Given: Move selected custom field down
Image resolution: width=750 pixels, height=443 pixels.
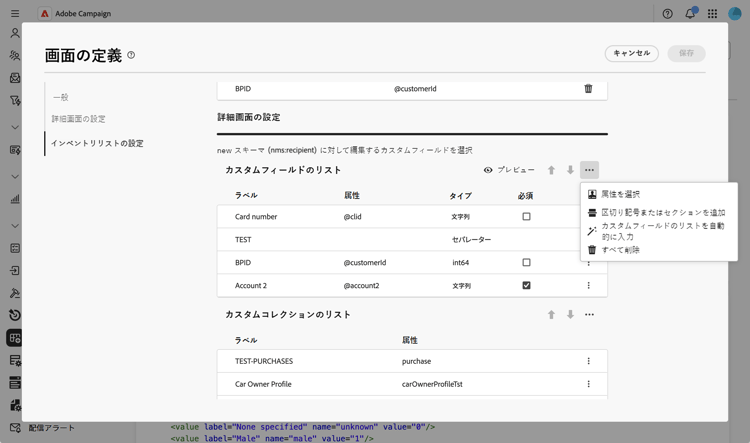Looking at the screenshot, I should tap(570, 170).
